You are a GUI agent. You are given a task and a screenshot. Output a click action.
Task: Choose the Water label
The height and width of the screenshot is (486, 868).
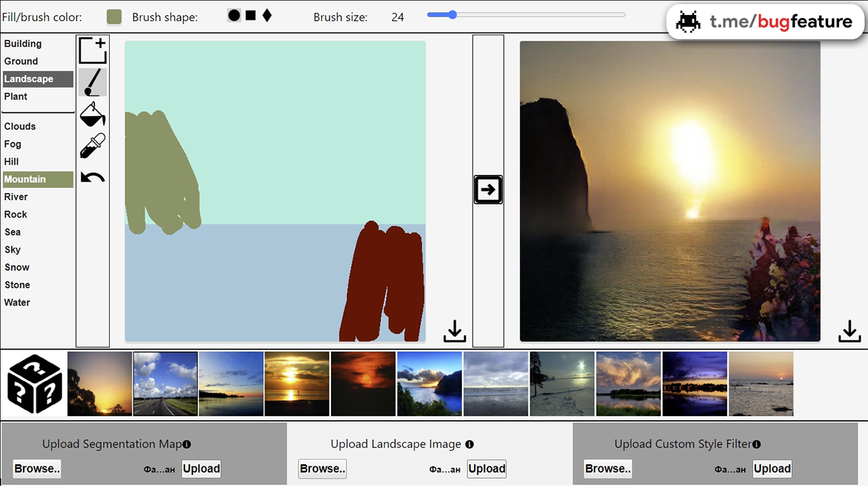point(38,302)
